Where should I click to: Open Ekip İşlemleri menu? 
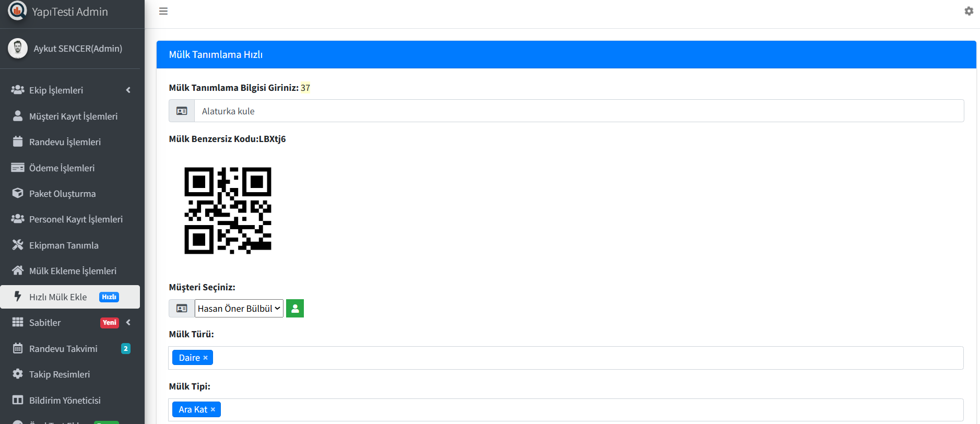point(70,90)
